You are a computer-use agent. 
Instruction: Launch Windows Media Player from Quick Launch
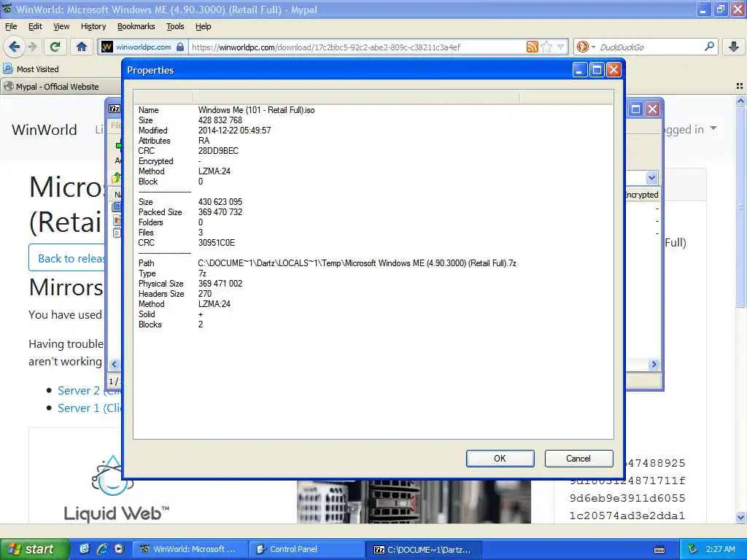(x=119, y=549)
